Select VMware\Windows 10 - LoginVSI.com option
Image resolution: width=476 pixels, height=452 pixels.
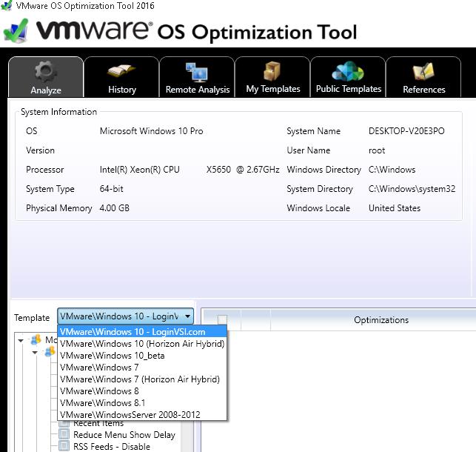142,332
